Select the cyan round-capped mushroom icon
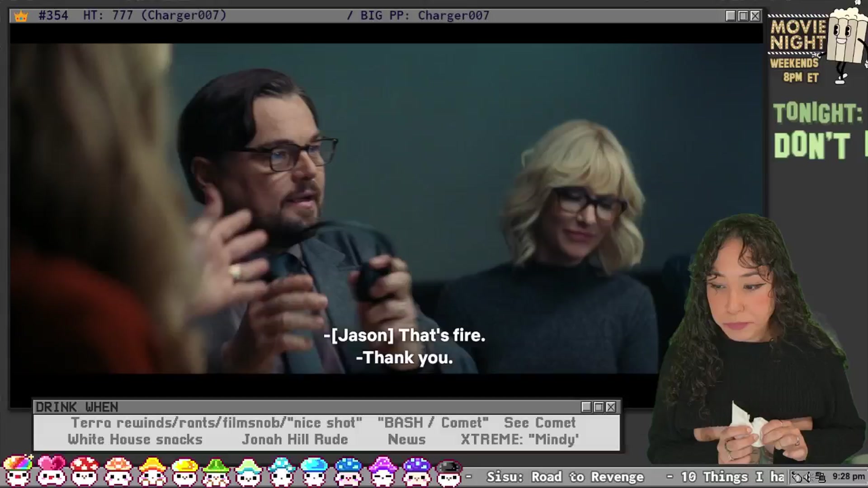The width and height of the screenshot is (868, 488). pos(314,471)
